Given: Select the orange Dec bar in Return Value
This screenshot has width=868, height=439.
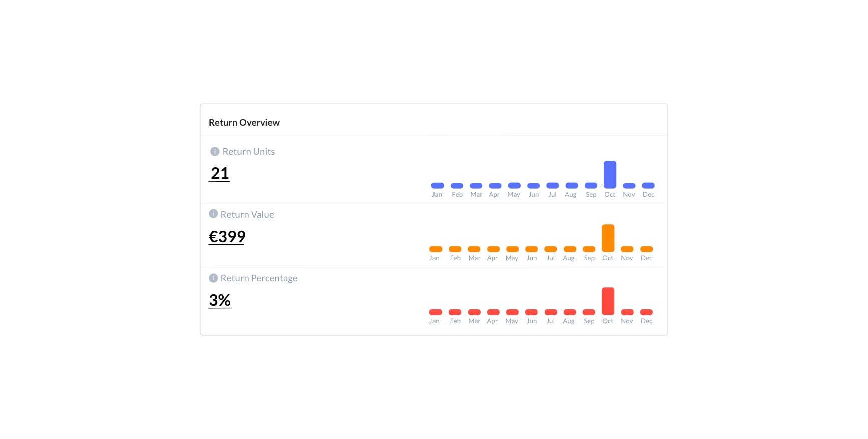Looking at the screenshot, I should [646, 249].
